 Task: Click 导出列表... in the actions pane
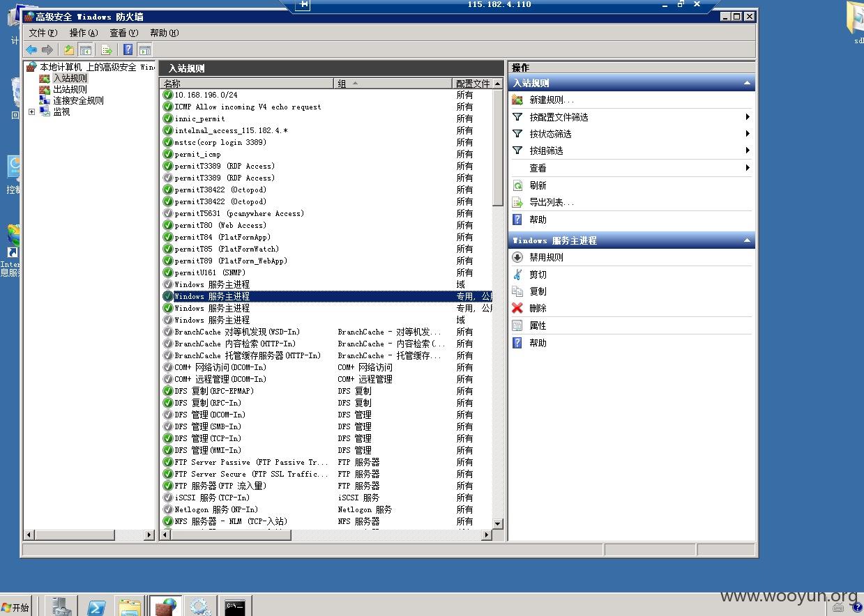tap(552, 202)
